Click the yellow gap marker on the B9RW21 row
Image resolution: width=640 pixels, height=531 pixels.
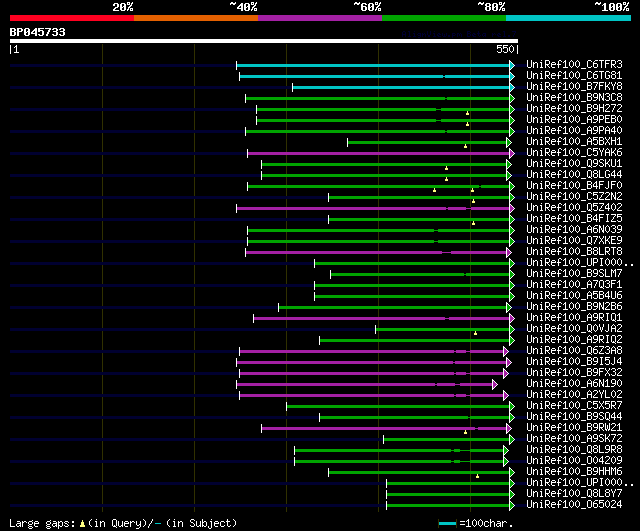(465, 432)
